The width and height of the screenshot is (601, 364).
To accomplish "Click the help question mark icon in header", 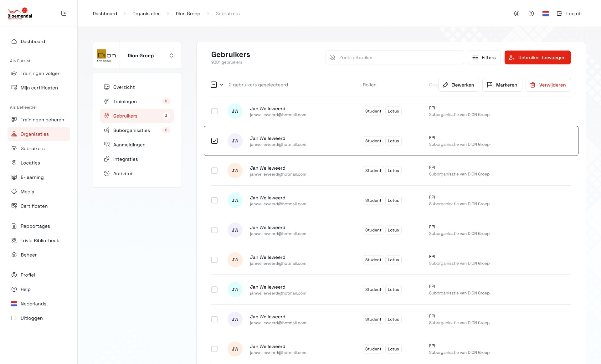I will (x=531, y=13).
